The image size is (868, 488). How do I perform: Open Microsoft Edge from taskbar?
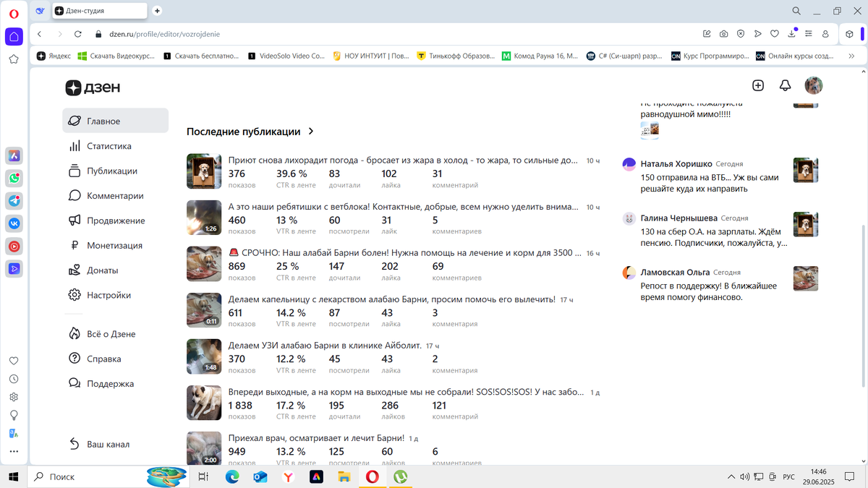(232, 476)
